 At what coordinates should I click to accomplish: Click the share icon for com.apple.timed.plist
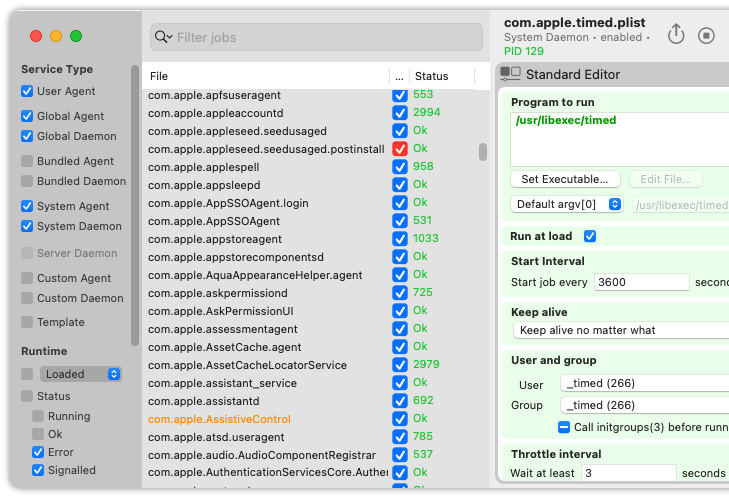pyautogui.click(x=676, y=34)
